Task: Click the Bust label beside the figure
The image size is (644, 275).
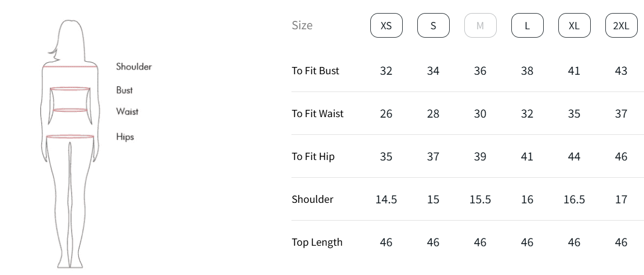Action: 124,90
